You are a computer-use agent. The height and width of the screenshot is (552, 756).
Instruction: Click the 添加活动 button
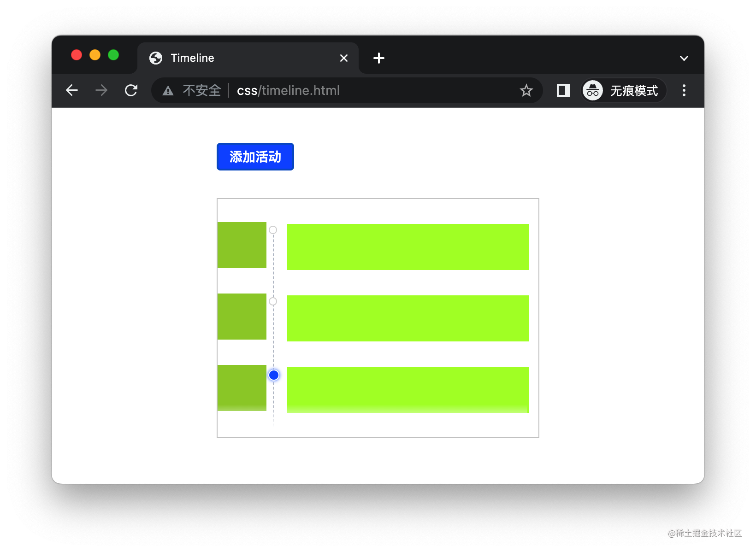[x=255, y=157]
